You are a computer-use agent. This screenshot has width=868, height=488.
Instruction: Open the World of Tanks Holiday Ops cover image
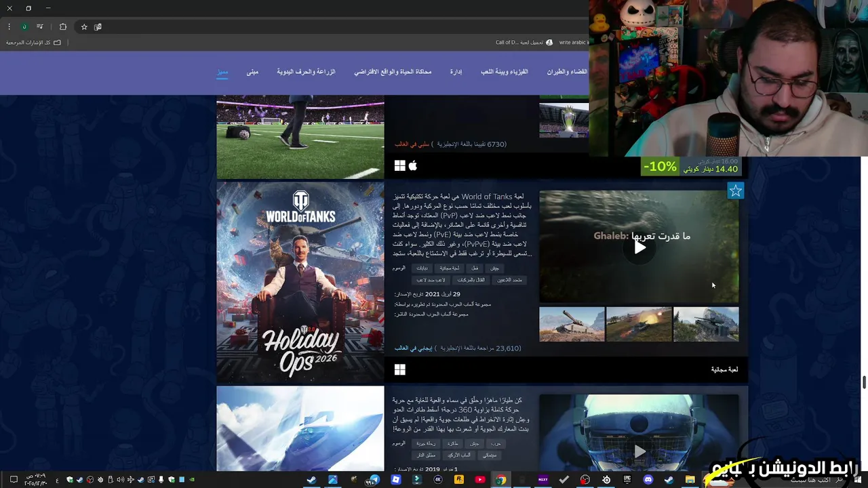tap(300, 283)
